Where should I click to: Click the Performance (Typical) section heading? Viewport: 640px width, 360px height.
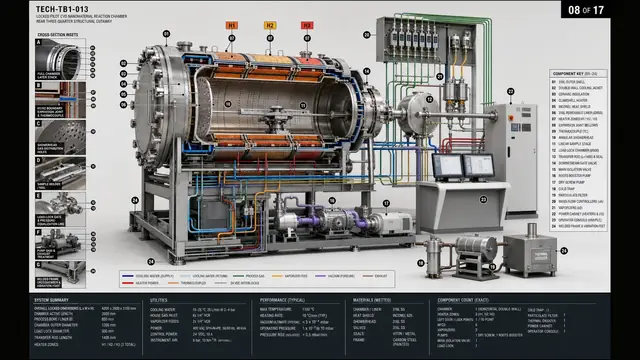tap(282, 300)
